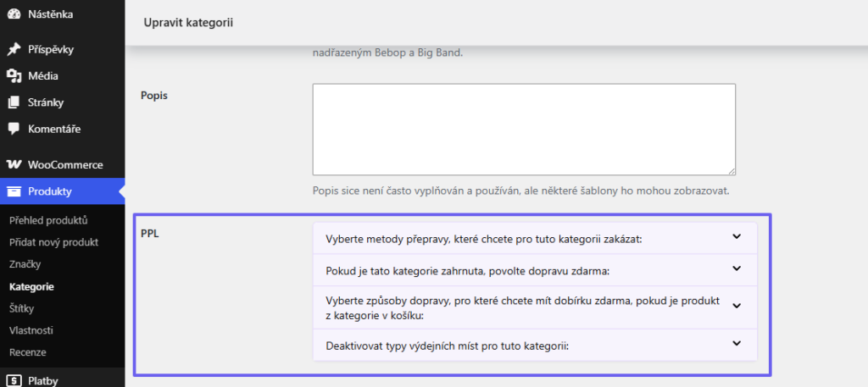Click the 'Upravit kategorii' heading
Image resolution: width=868 pixels, height=387 pixels.
point(188,23)
